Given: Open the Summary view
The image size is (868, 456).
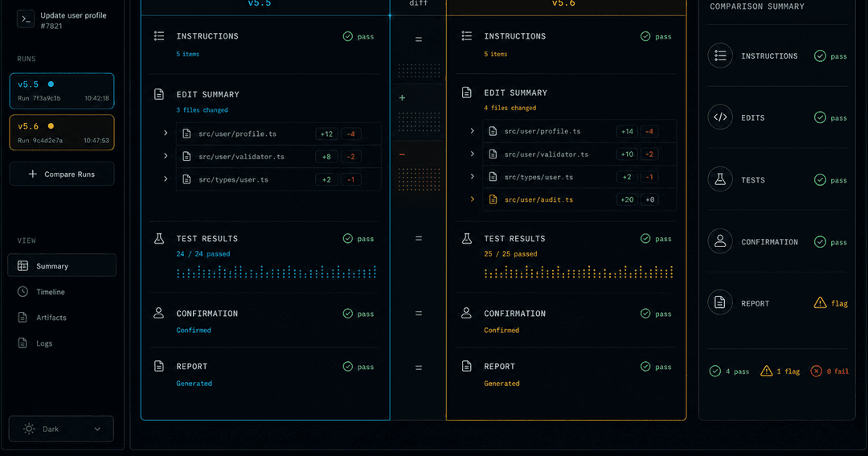Looking at the screenshot, I should click(62, 266).
